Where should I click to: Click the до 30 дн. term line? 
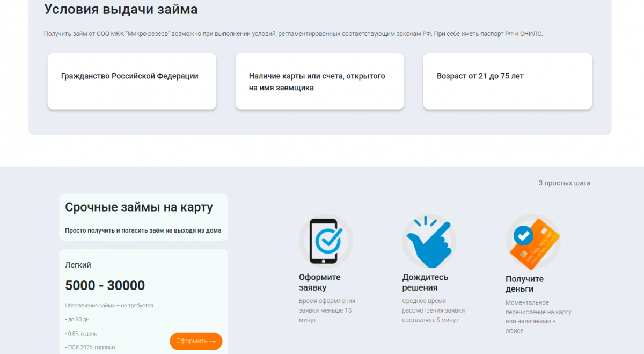coord(78,320)
